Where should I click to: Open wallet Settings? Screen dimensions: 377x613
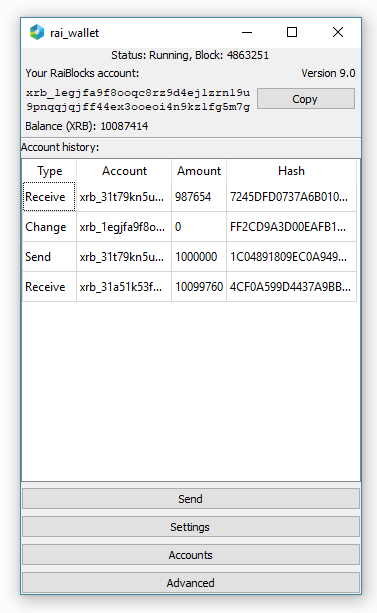click(191, 527)
